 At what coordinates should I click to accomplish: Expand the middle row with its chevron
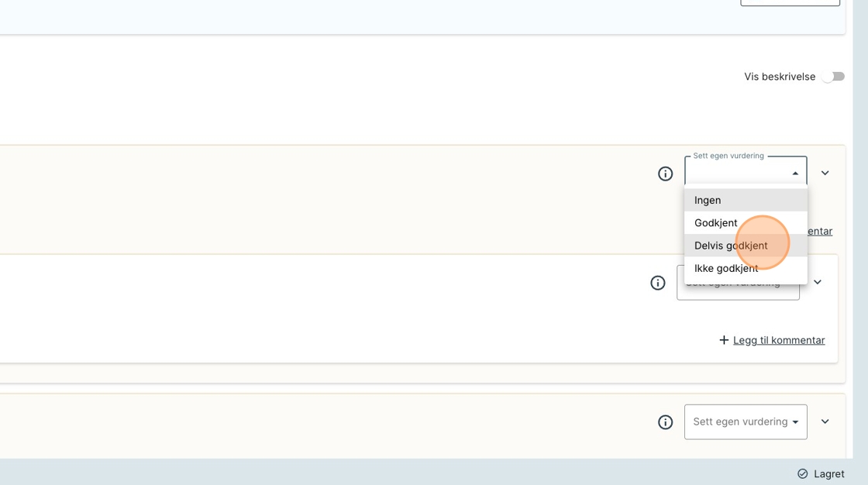(x=817, y=283)
